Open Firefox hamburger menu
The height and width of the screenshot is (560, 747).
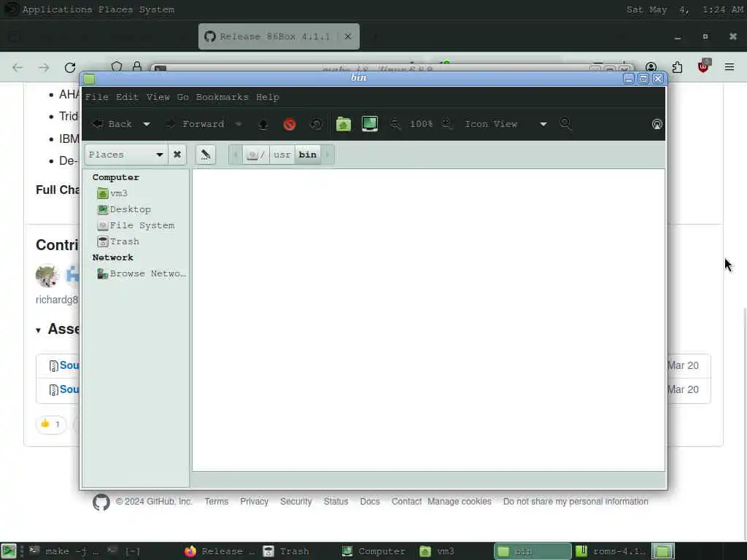point(729,67)
